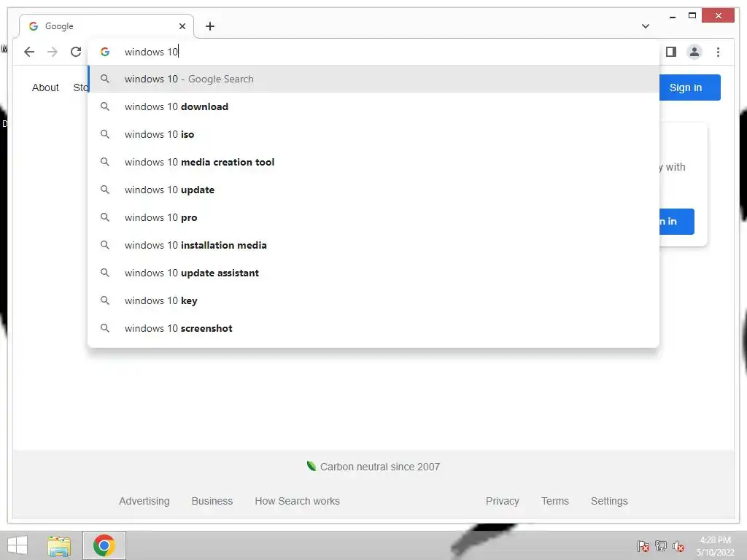
Task: Click the muted speaker tray icon
Action: (x=678, y=546)
